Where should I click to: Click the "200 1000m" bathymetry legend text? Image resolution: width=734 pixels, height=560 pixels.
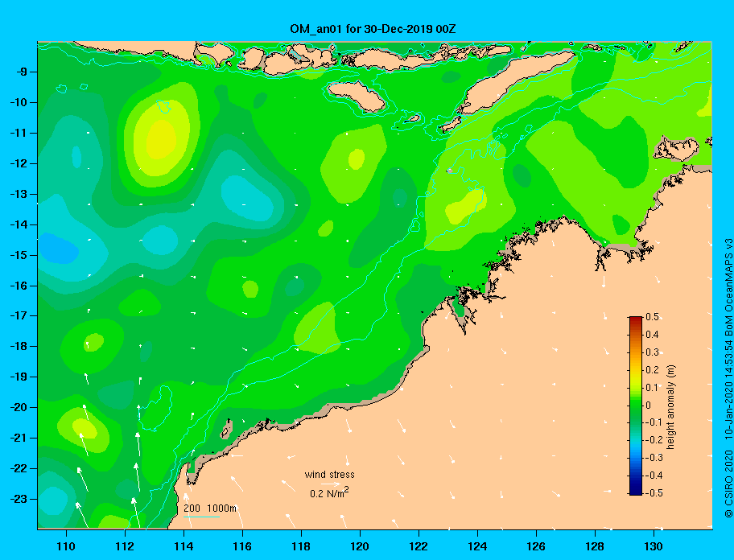tap(210, 508)
